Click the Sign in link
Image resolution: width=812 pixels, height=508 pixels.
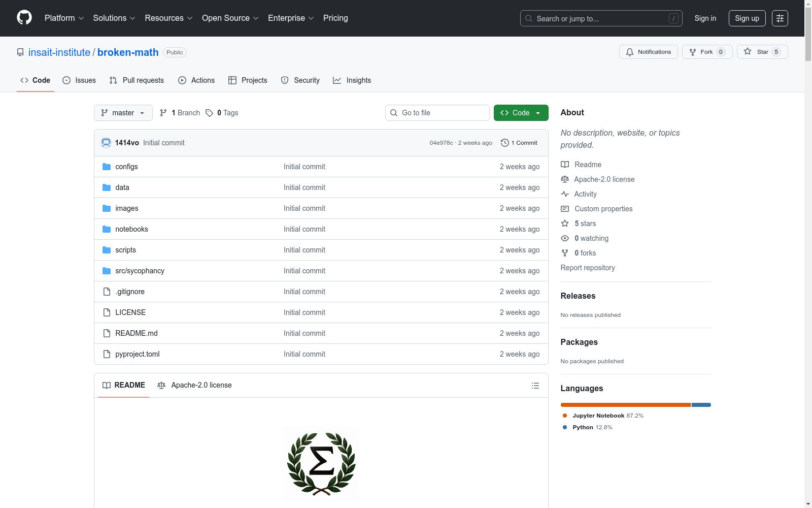(705, 18)
